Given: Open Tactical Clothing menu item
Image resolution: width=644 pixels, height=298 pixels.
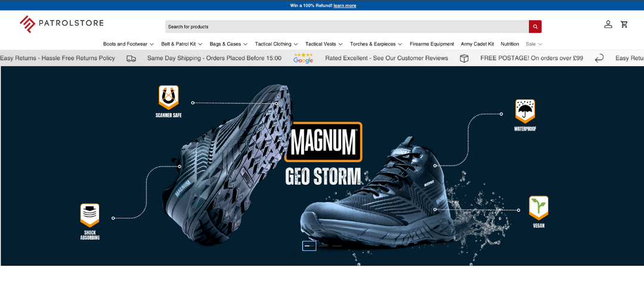Looking at the screenshot, I should (273, 44).
